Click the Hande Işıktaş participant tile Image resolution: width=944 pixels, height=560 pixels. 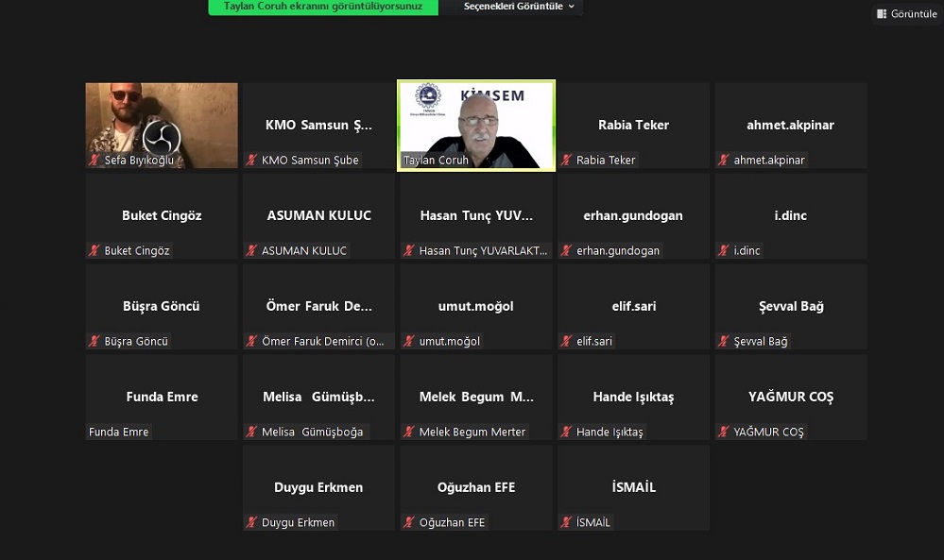pyautogui.click(x=633, y=397)
